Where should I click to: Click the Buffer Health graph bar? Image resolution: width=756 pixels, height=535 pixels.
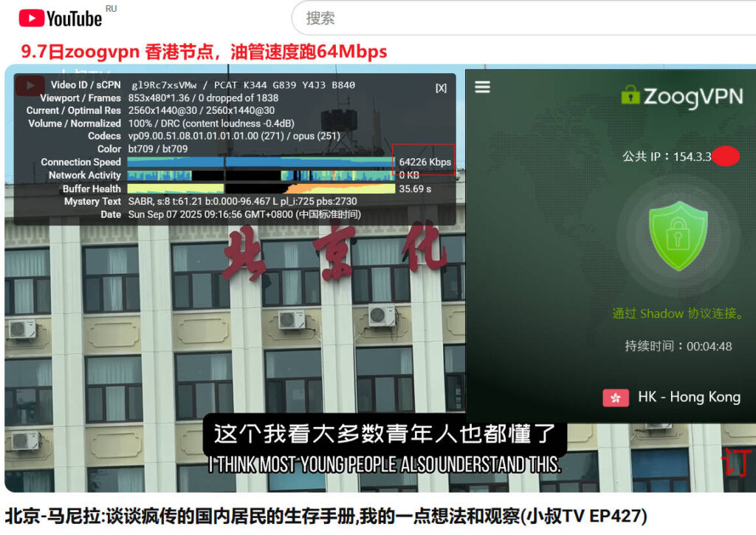click(x=261, y=188)
